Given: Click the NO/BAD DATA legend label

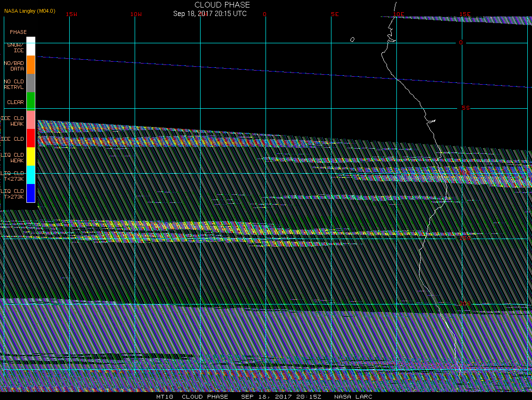Looking at the screenshot, I should (14, 66).
